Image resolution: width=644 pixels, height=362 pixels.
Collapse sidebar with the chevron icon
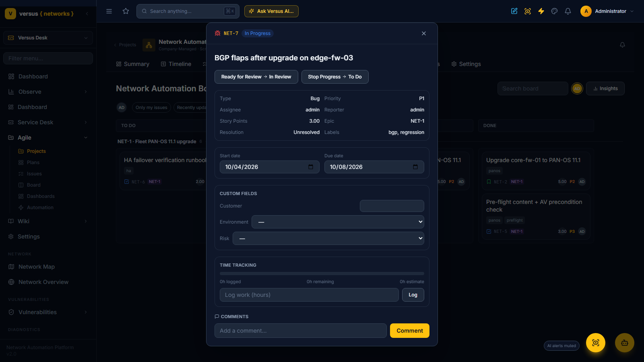87,14
